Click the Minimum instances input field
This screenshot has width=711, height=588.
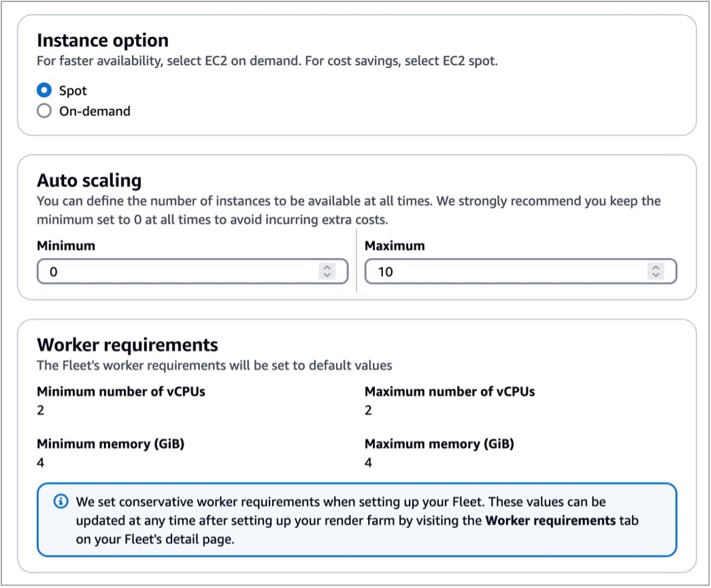(193, 272)
